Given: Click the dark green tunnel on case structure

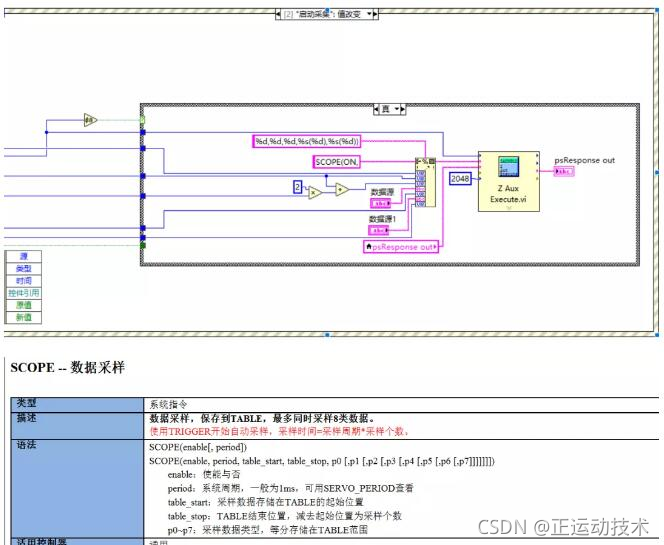Looking at the screenshot, I should (143, 246).
